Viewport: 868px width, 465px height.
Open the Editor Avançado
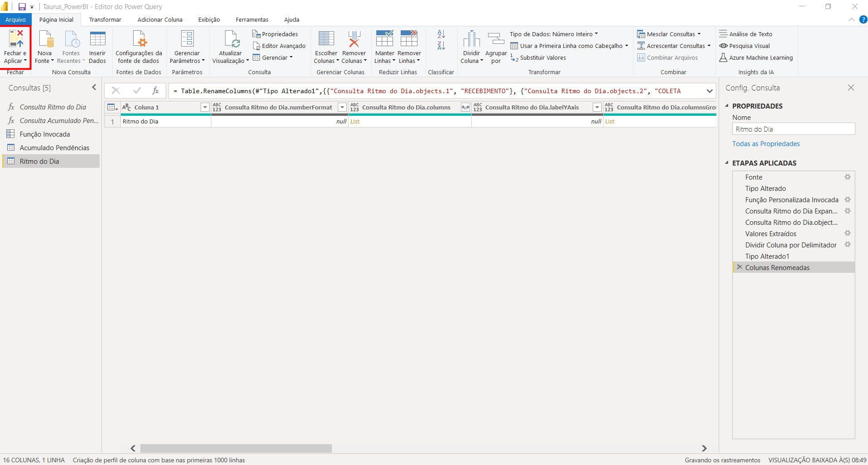point(279,46)
